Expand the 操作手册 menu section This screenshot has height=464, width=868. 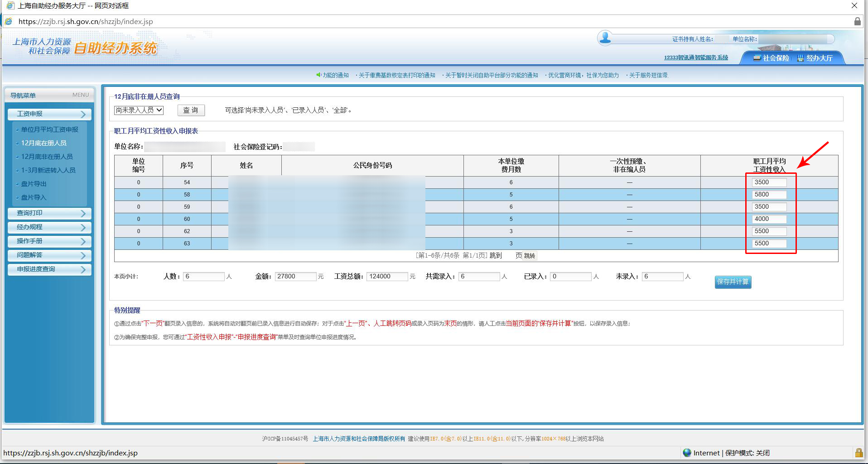(49, 241)
